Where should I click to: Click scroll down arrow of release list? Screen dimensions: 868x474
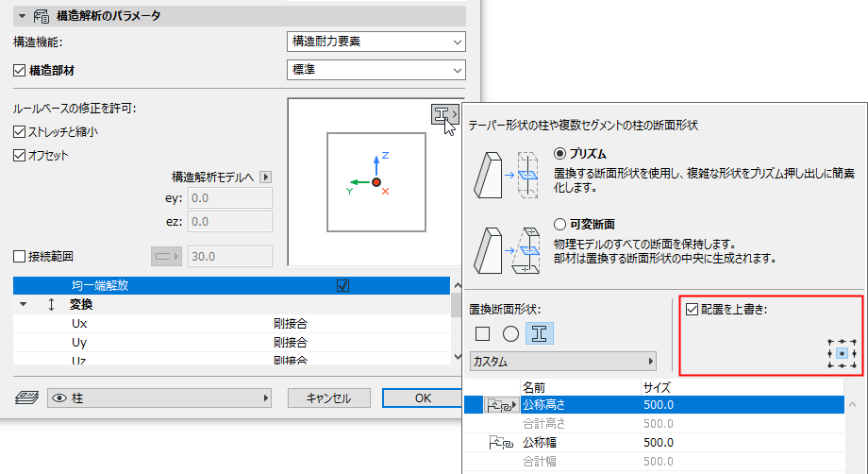(x=458, y=357)
